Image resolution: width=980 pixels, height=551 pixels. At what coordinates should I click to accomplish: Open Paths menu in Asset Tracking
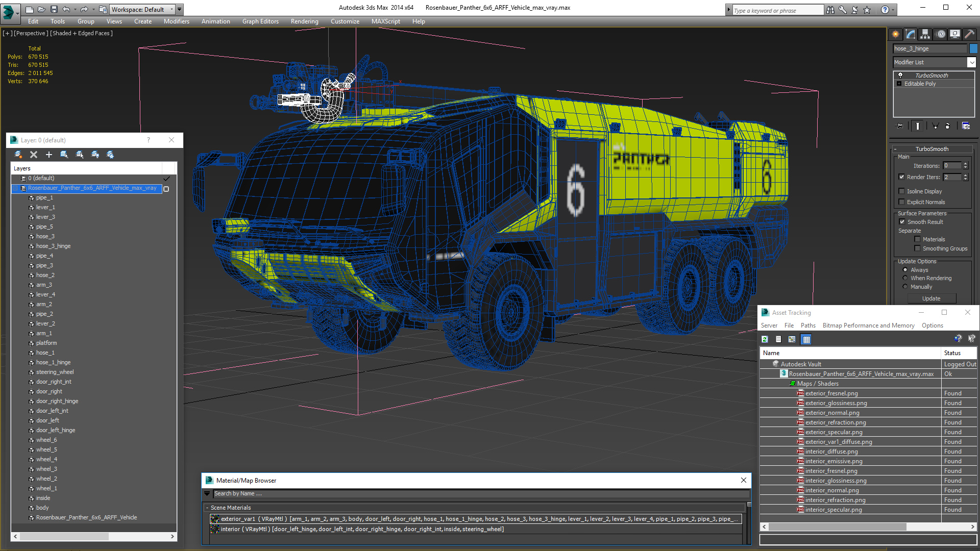pos(808,325)
